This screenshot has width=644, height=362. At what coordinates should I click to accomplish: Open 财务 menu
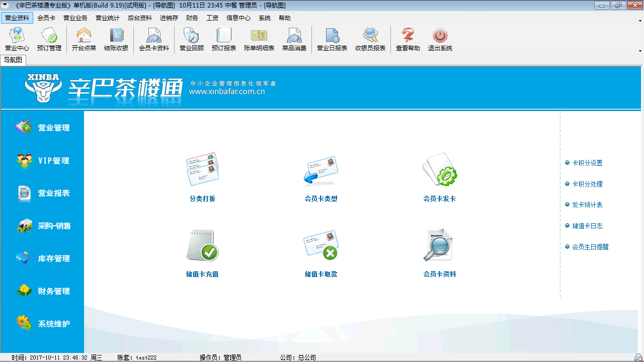(x=192, y=18)
